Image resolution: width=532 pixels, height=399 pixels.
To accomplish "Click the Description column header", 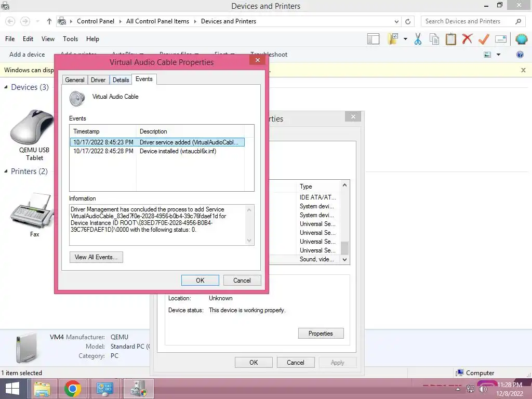I will pos(190,131).
